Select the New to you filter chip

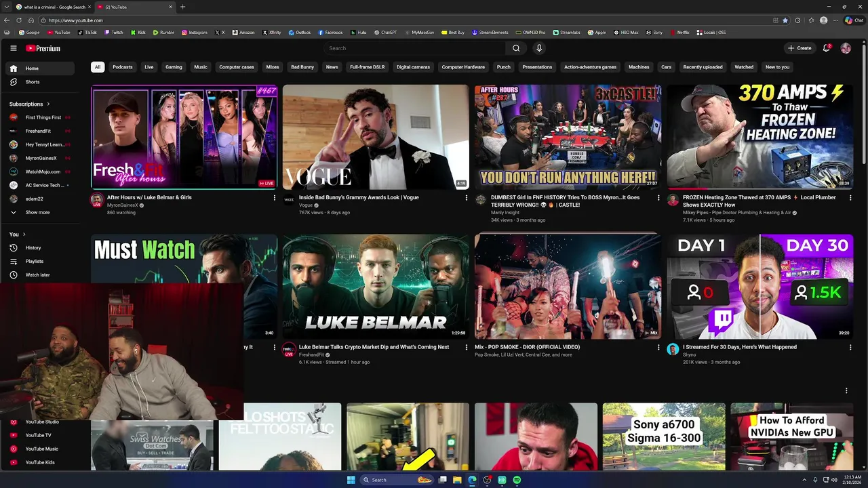point(777,67)
